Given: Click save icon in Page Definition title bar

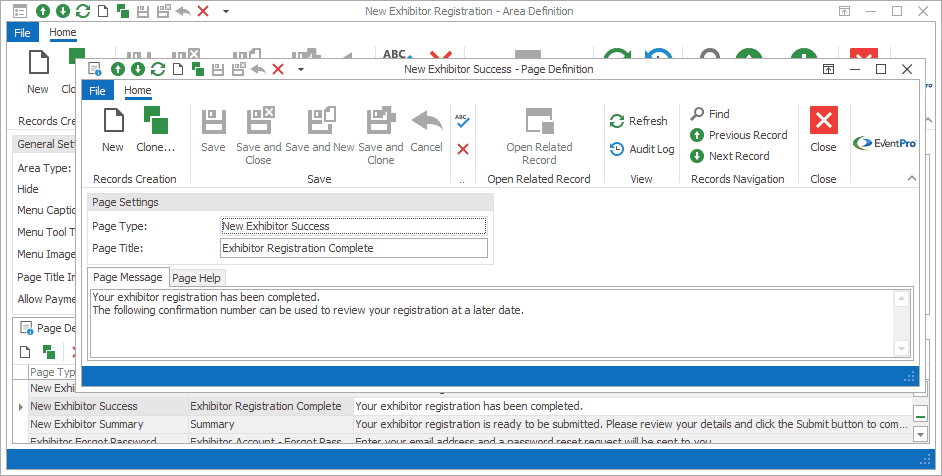Looking at the screenshot, I should [218, 69].
